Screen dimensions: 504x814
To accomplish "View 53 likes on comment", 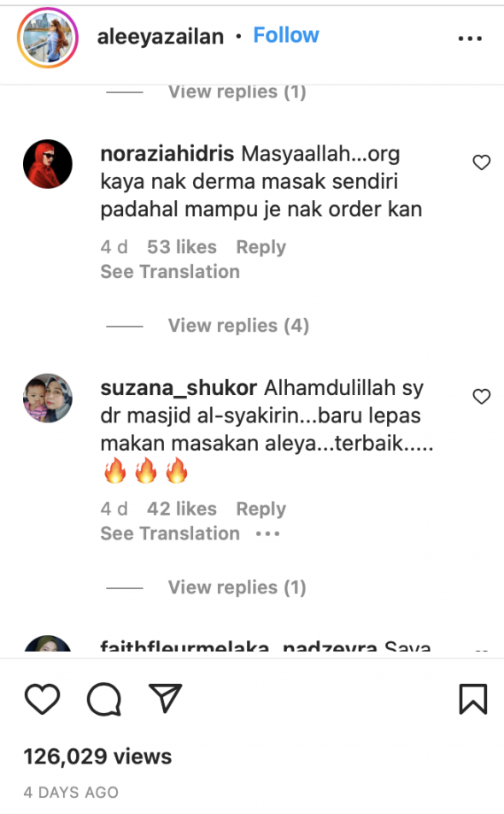I will [181, 247].
